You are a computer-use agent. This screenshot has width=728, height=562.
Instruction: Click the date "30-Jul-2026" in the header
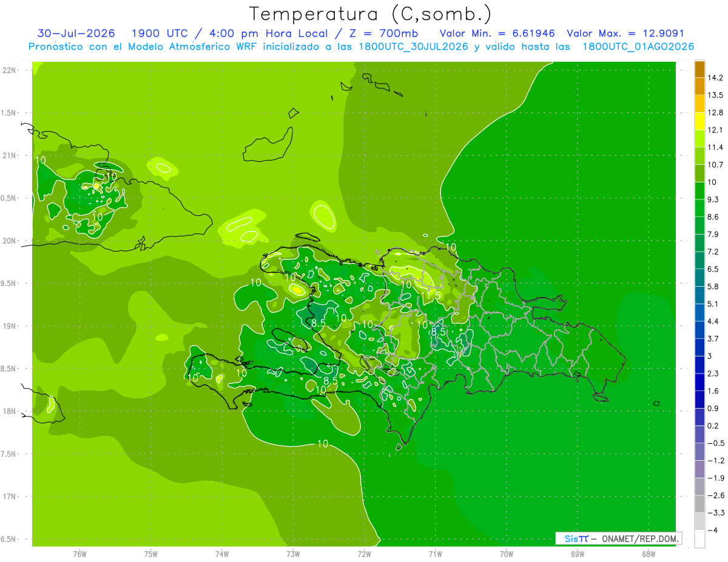pyautogui.click(x=76, y=33)
